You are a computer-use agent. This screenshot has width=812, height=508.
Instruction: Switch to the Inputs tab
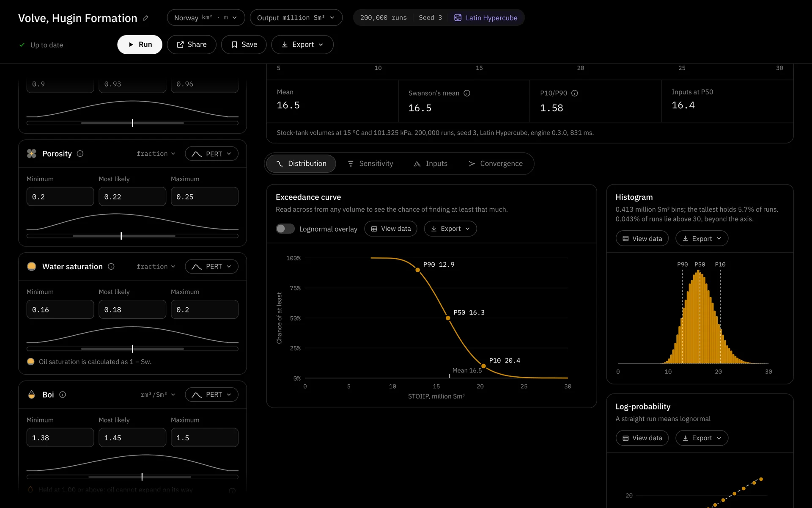pos(431,163)
